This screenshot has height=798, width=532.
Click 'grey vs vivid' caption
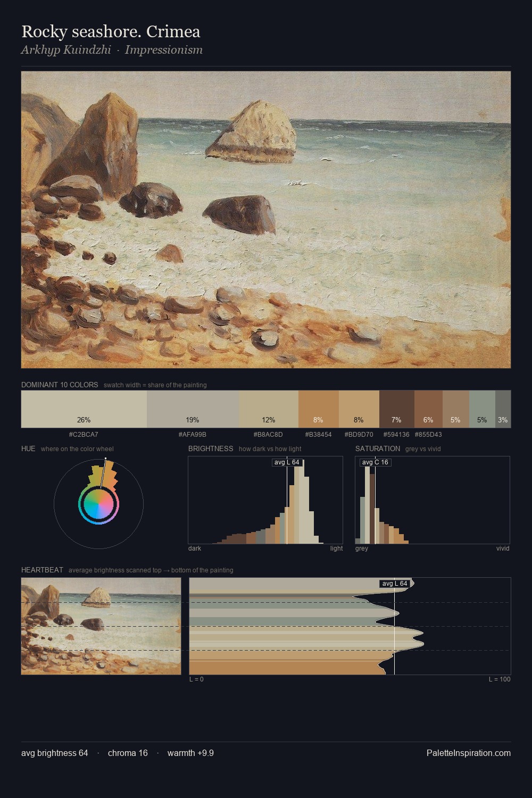423,449
